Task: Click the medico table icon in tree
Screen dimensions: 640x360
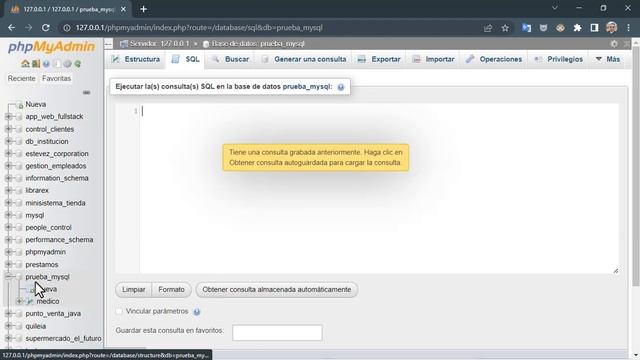Action: (x=30, y=302)
